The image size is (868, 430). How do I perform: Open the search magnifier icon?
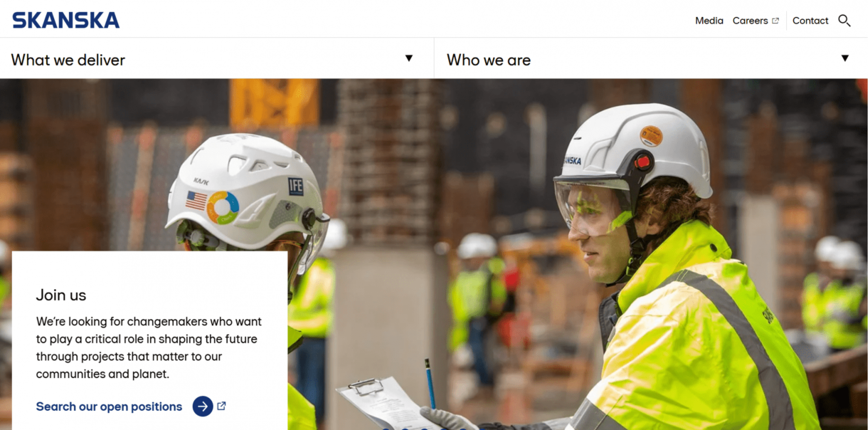844,20
